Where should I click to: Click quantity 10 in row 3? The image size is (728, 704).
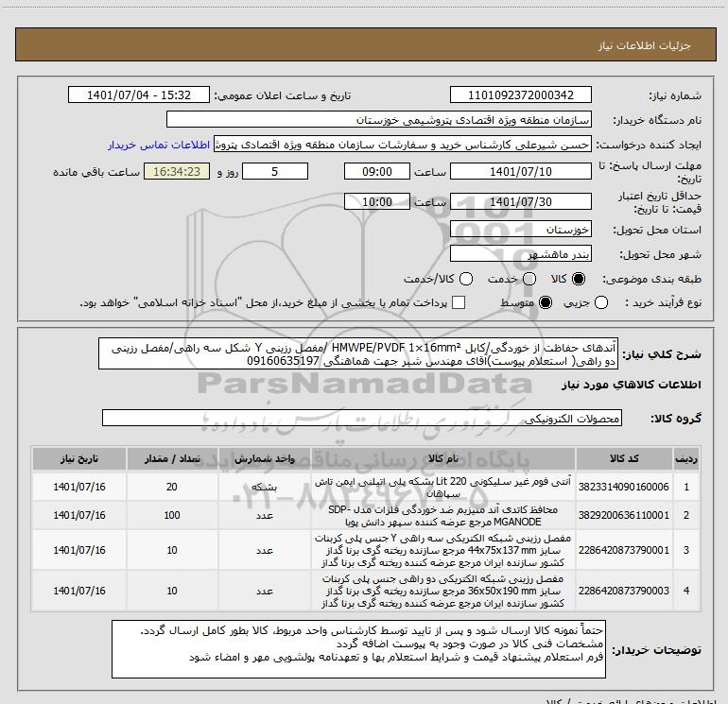172,550
